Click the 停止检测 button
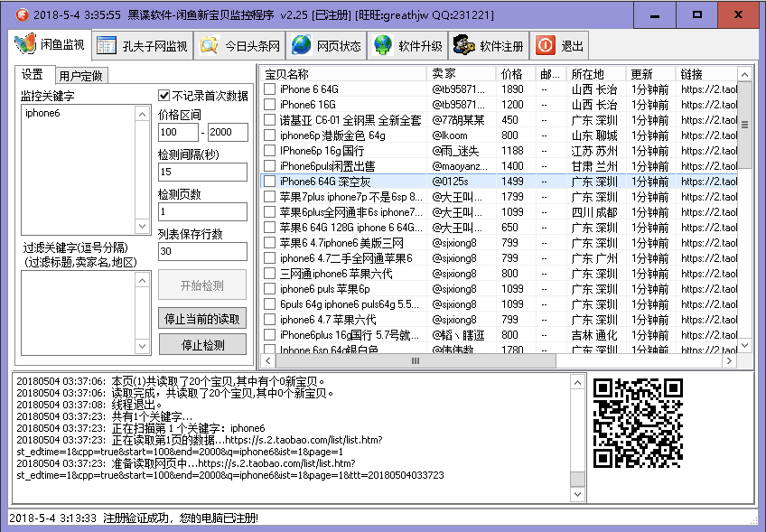The image size is (766, 532). 202,345
